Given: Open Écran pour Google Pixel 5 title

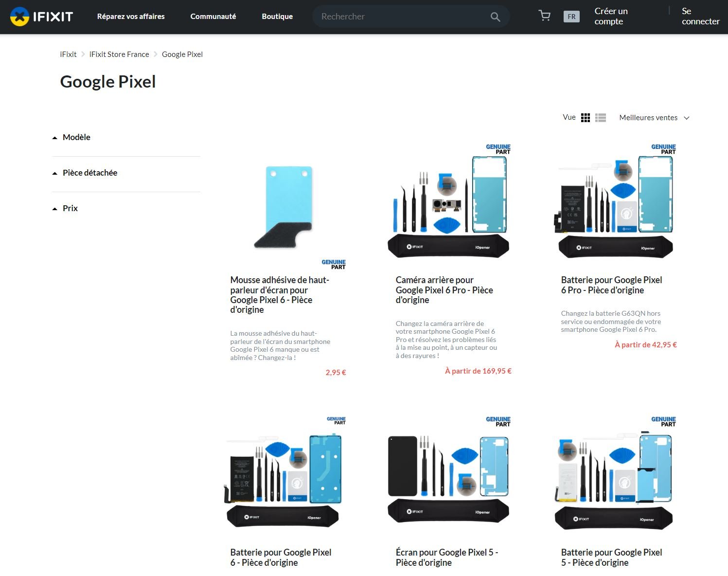Looking at the screenshot, I should 446,557.
